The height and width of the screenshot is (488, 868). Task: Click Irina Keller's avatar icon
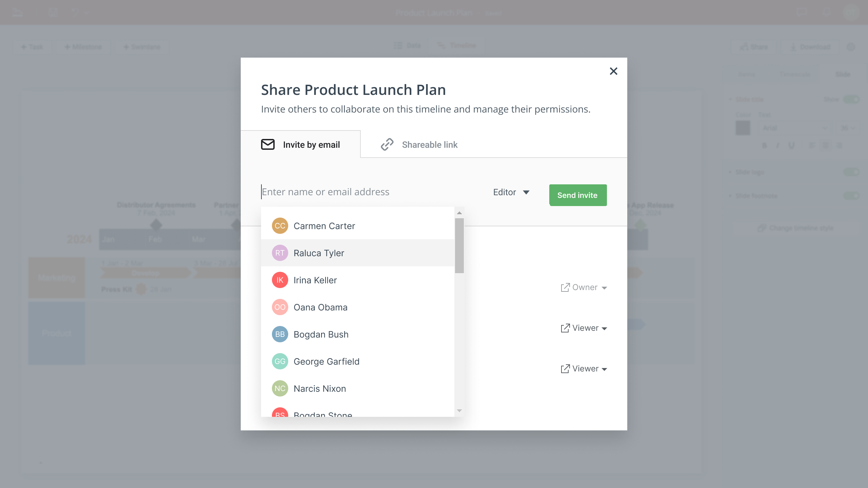279,280
